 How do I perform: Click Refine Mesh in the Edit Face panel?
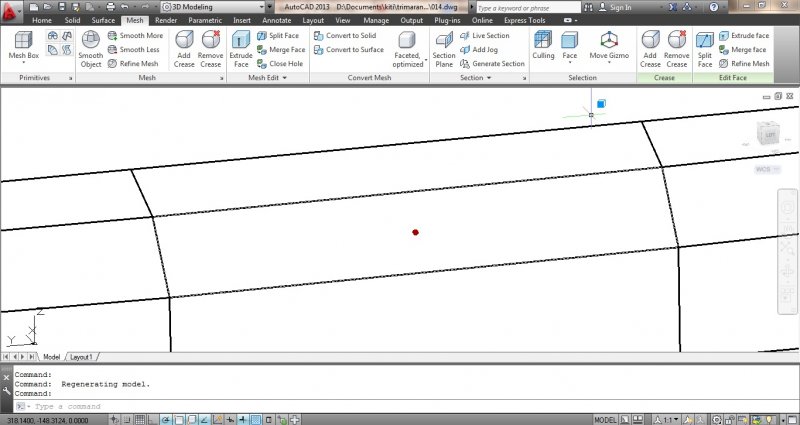tap(744, 64)
